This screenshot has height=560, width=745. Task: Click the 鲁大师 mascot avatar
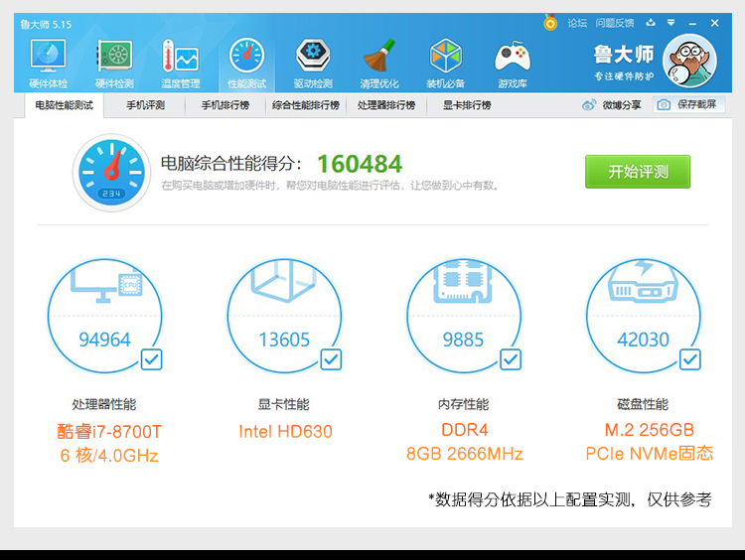pos(689,61)
